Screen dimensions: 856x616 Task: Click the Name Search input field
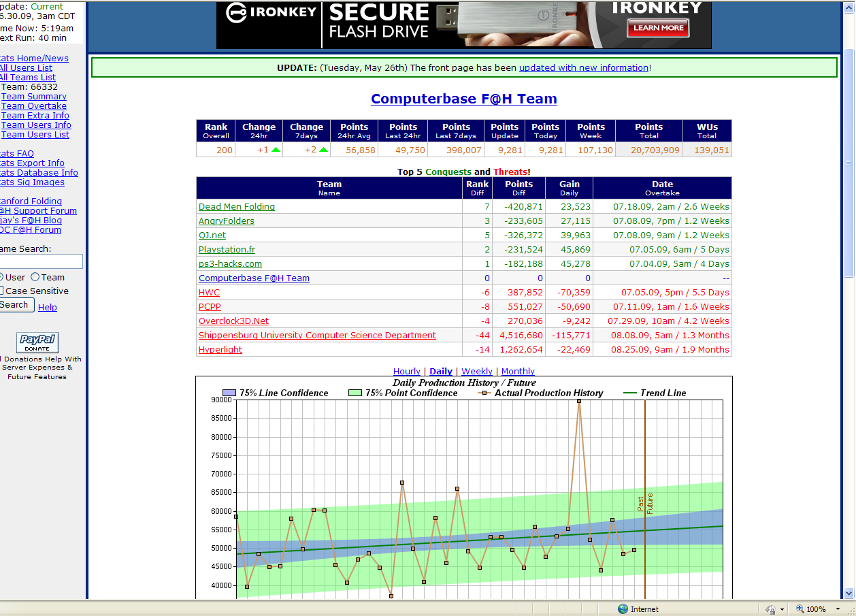(41, 261)
